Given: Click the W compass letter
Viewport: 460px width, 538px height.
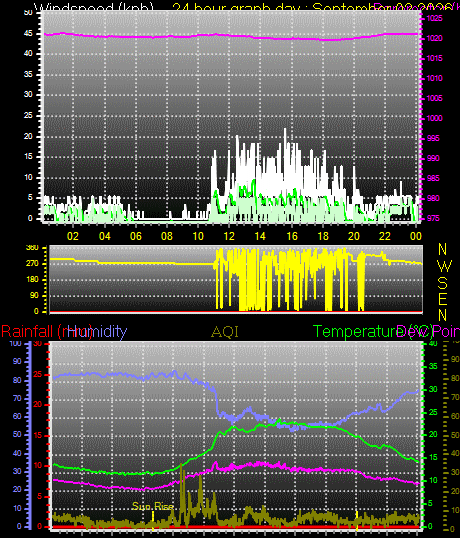Looking at the screenshot, I should tap(445, 266).
